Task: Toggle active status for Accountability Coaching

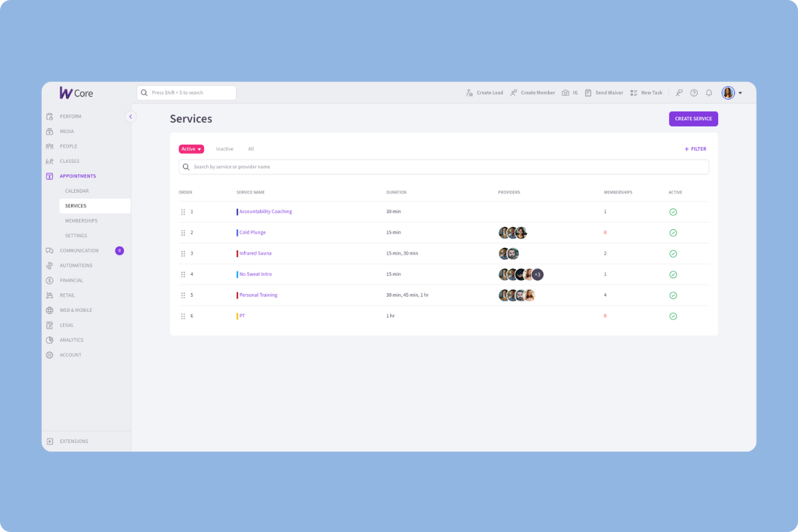Action: tap(673, 212)
